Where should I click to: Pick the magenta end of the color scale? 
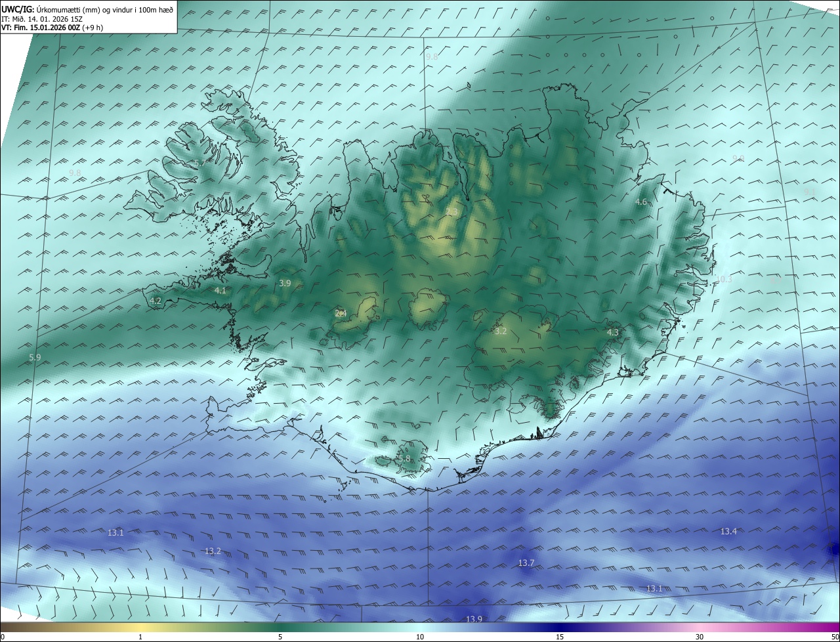[x=830, y=627]
